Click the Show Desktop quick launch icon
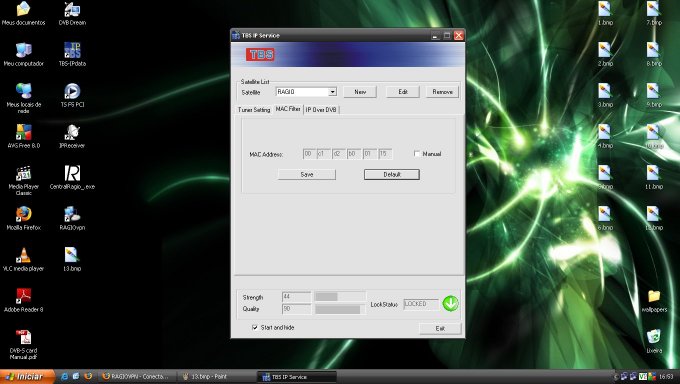This screenshot has width=680, height=384. coord(76,376)
